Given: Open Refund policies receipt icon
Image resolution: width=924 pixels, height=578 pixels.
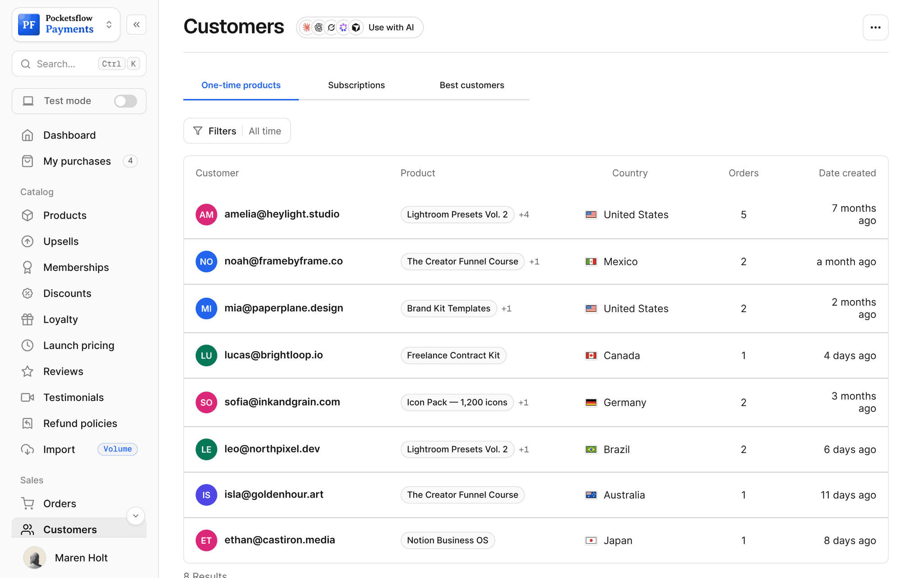Looking at the screenshot, I should coord(28,423).
